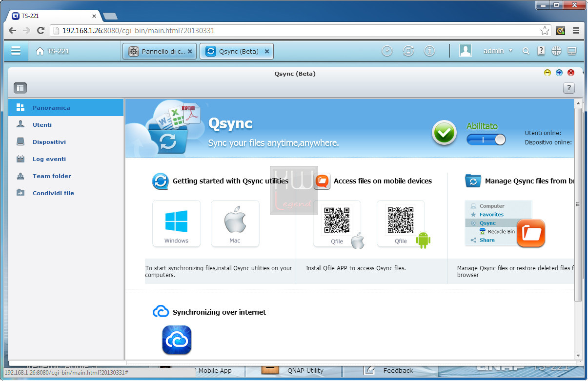Close the TS-221 browser tab
The image size is (588, 381).
pyautogui.click(x=94, y=16)
